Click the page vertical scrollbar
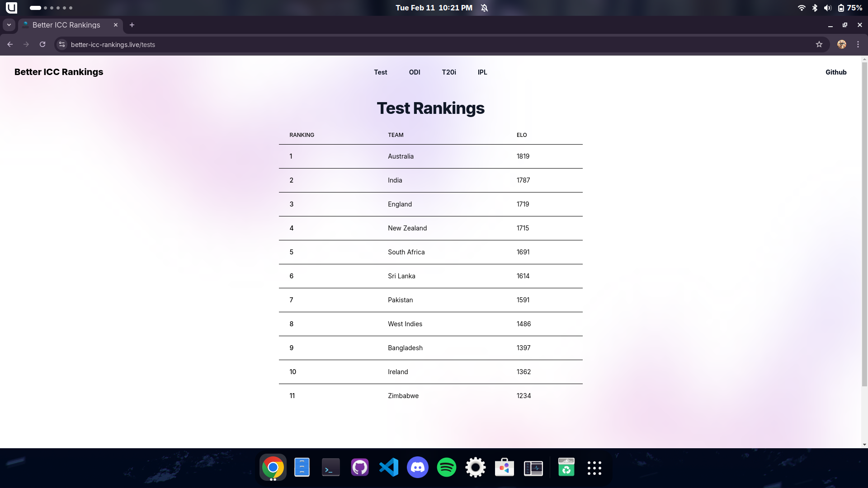Image resolution: width=868 pixels, height=488 pixels. click(x=864, y=224)
